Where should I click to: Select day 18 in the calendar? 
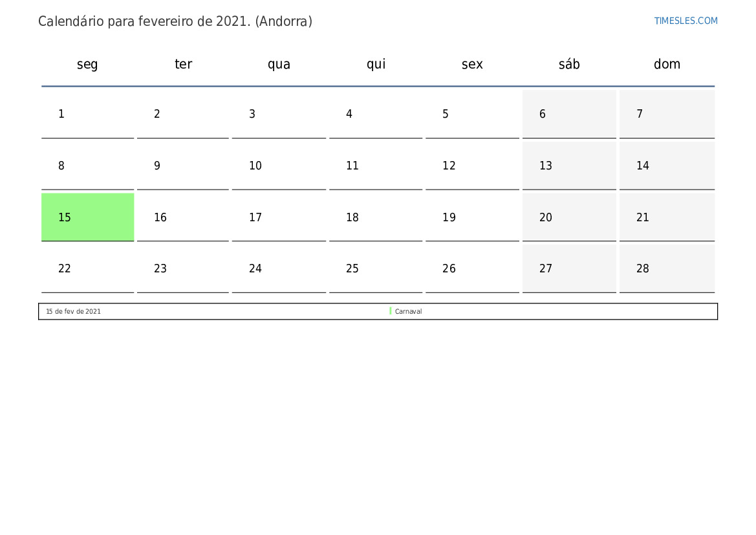[x=376, y=217]
